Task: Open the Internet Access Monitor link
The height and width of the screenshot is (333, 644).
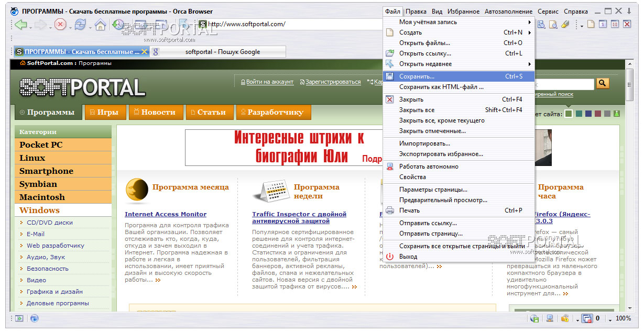Action: click(166, 214)
